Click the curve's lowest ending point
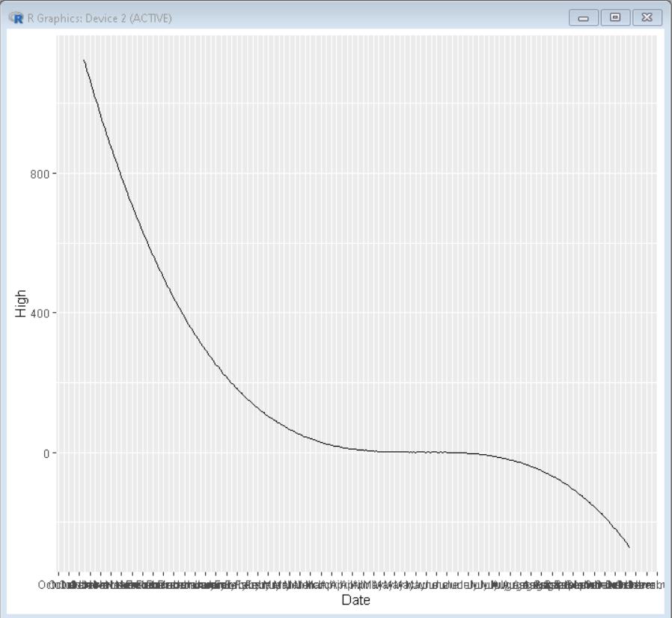The height and width of the screenshot is (618, 672). (629, 546)
